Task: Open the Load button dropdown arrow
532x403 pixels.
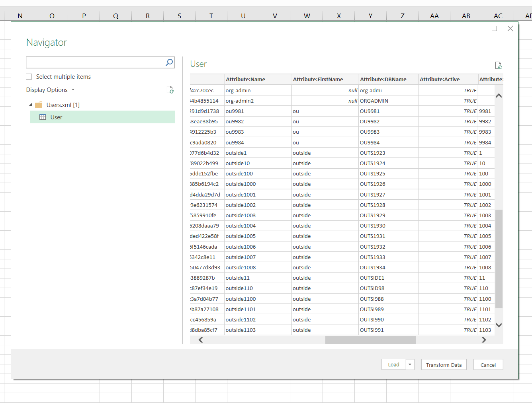Action: click(x=410, y=364)
